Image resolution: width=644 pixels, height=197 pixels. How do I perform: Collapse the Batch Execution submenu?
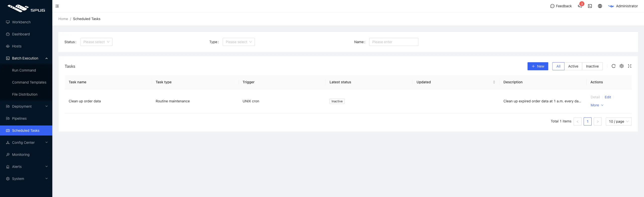click(x=26, y=58)
